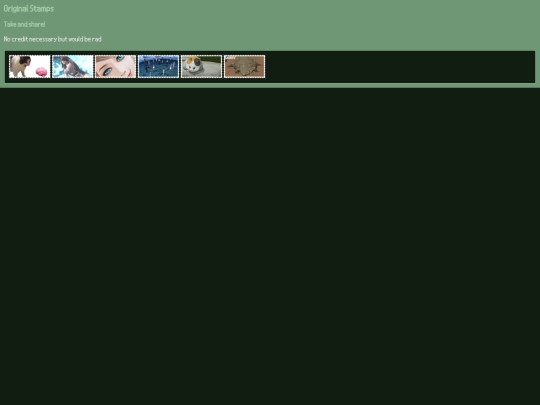Click the 'Original Stamps' heading

click(x=29, y=9)
